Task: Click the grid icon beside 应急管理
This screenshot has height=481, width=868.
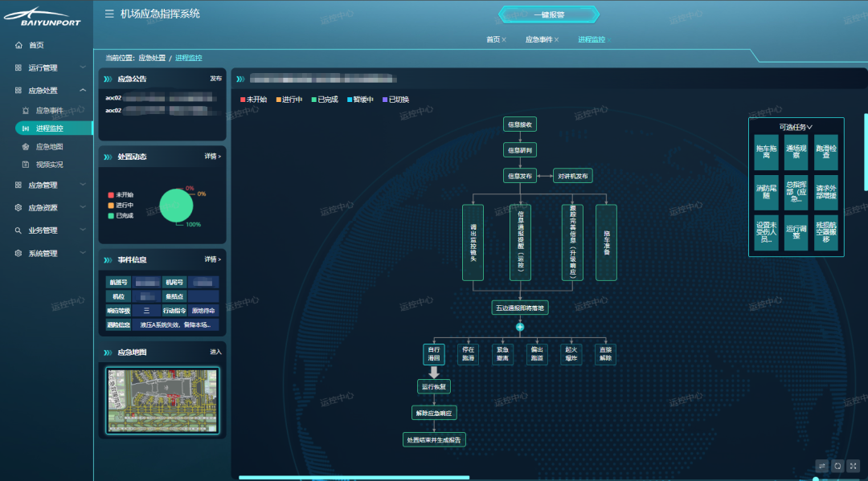Action: 18,185
